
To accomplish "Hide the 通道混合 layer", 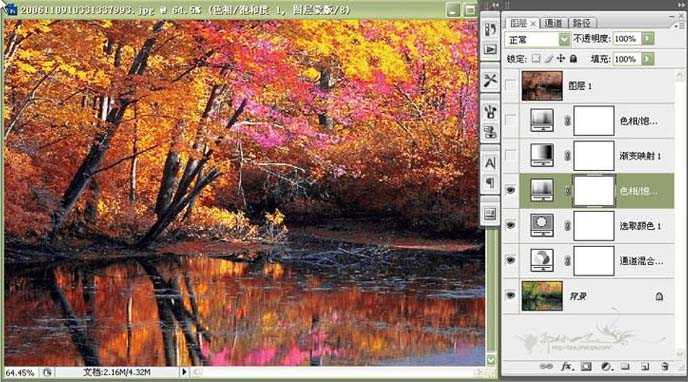I will click(x=511, y=261).
